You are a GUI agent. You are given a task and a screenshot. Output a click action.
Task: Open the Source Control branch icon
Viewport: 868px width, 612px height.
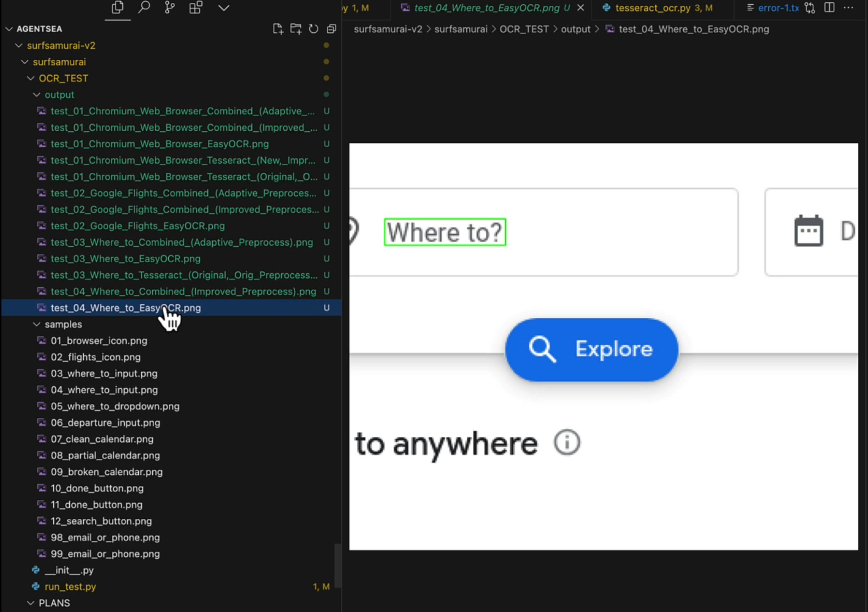(x=169, y=7)
